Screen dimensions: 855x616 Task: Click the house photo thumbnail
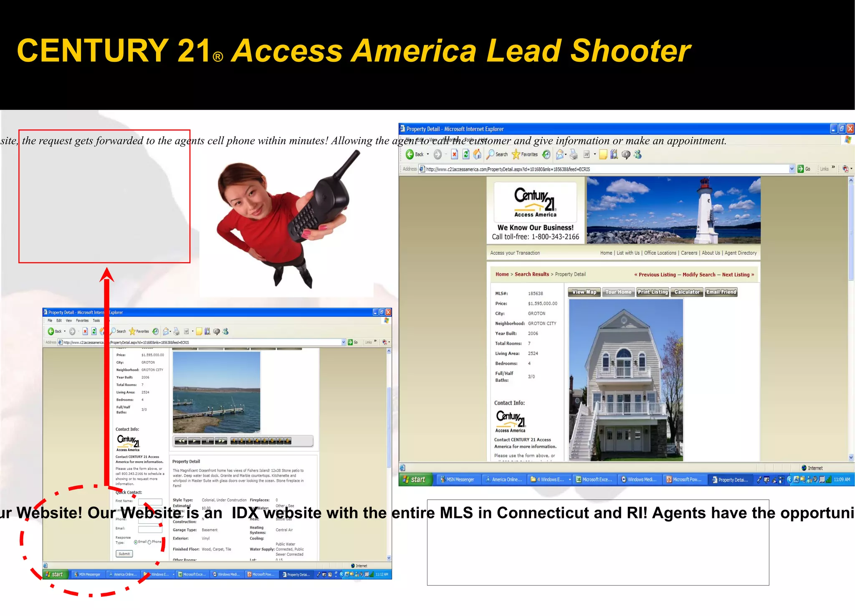(626, 380)
